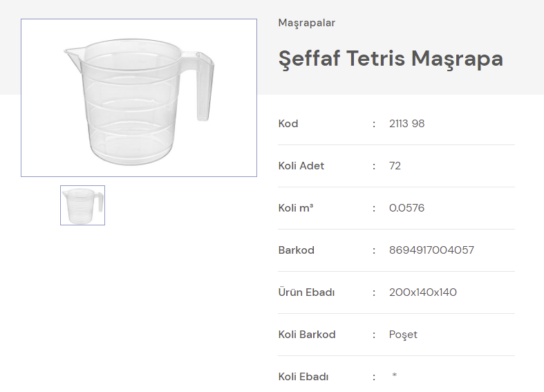The width and height of the screenshot is (544, 392).
Task: Click the dimensions value 200x140x140
Action: pos(422,292)
